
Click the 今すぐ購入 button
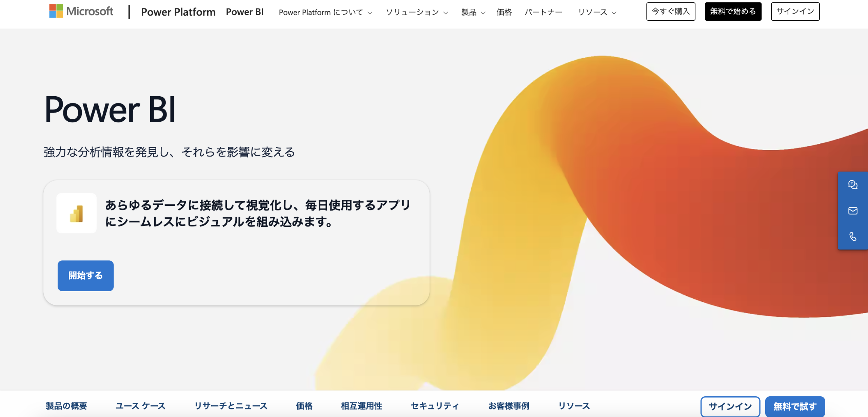[670, 12]
